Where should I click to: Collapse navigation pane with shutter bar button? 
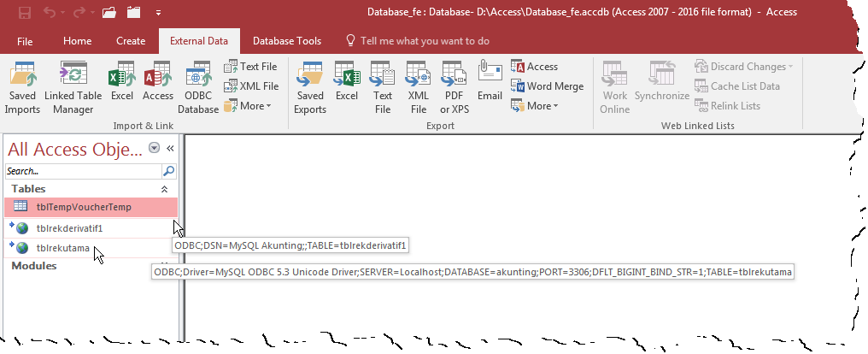(x=170, y=149)
